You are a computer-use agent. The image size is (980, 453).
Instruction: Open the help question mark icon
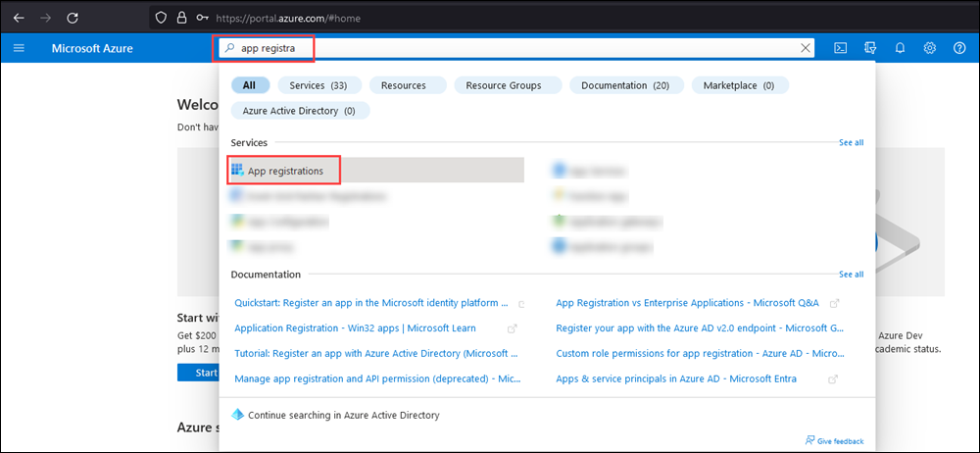(x=959, y=48)
